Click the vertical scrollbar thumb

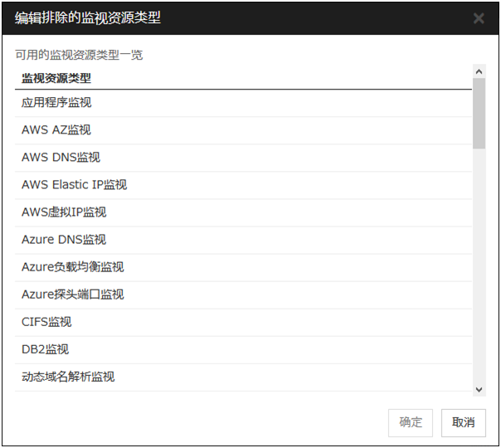479,114
